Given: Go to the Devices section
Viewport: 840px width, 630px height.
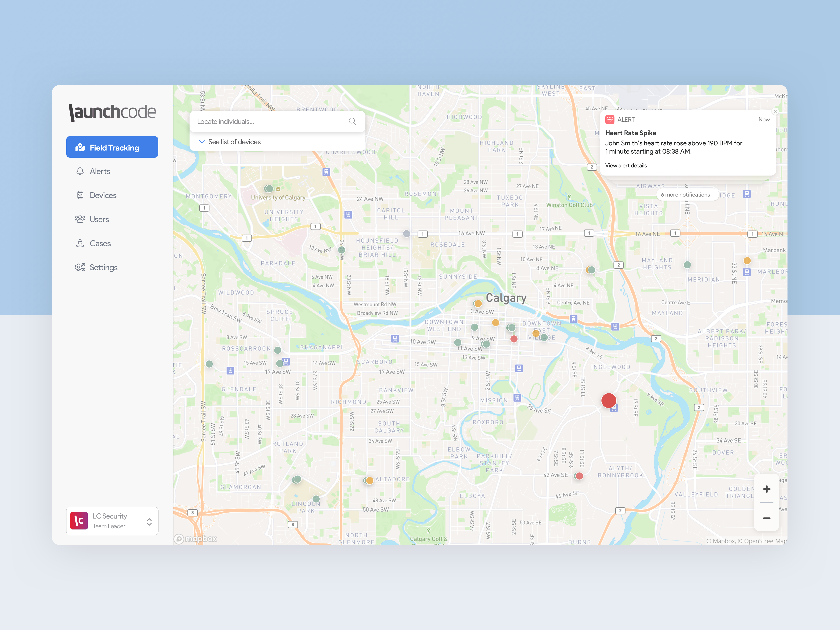Looking at the screenshot, I should [x=103, y=195].
